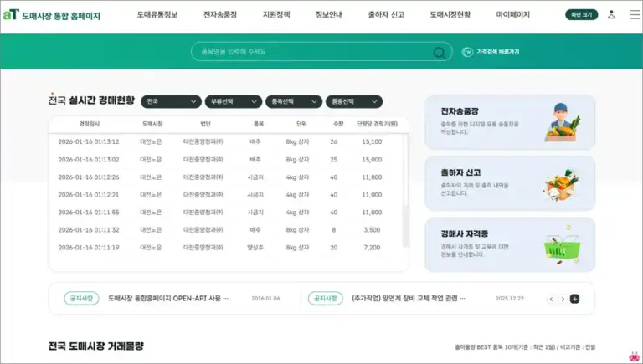This screenshot has width=643, height=364.
Task: Open the 품목선택 item dropdown
Action: pyautogui.click(x=294, y=101)
